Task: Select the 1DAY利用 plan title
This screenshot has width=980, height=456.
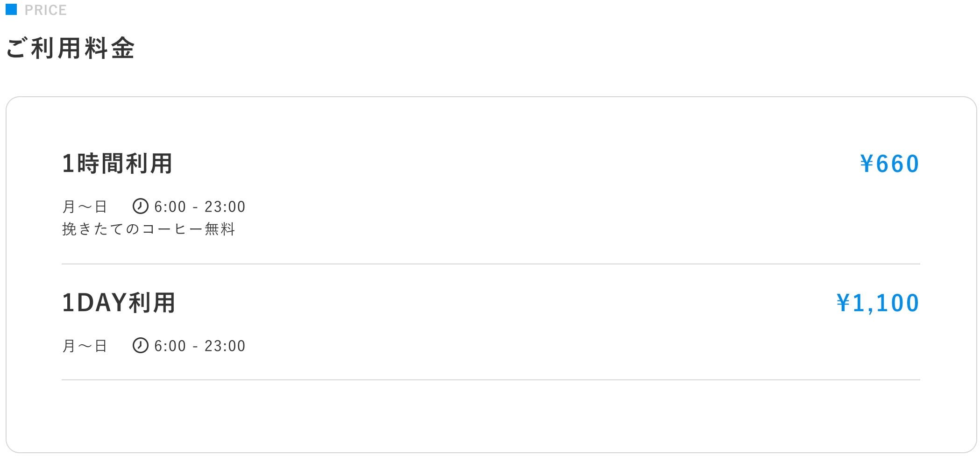Action: coord(119,303)
